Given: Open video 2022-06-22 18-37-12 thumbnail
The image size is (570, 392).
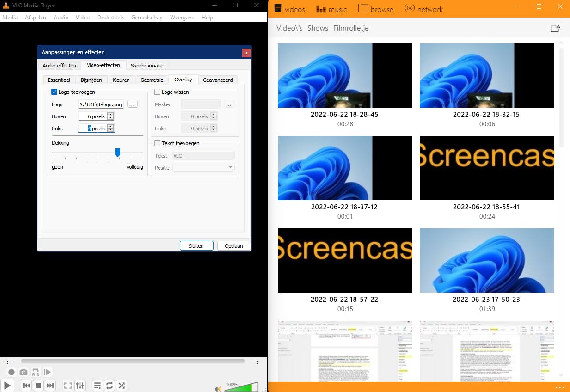Looking at the screenshot, I should click(x=345, y=168).
